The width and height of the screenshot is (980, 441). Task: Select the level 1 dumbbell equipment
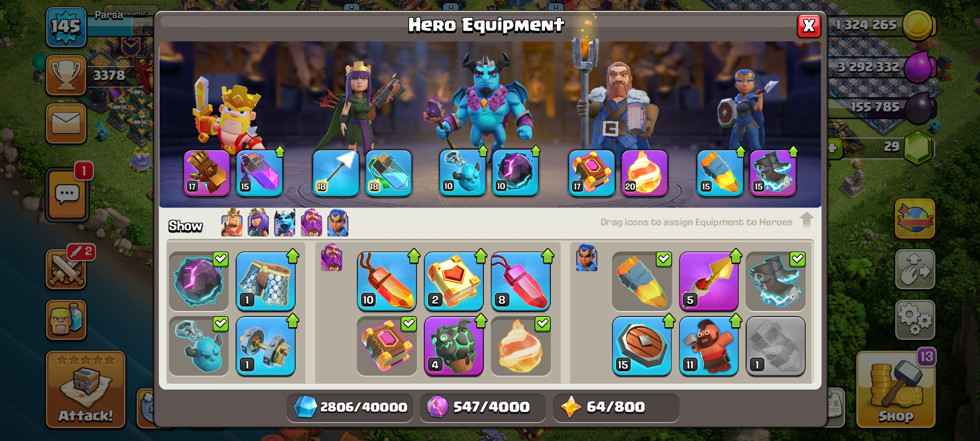[x=265, y=346]
